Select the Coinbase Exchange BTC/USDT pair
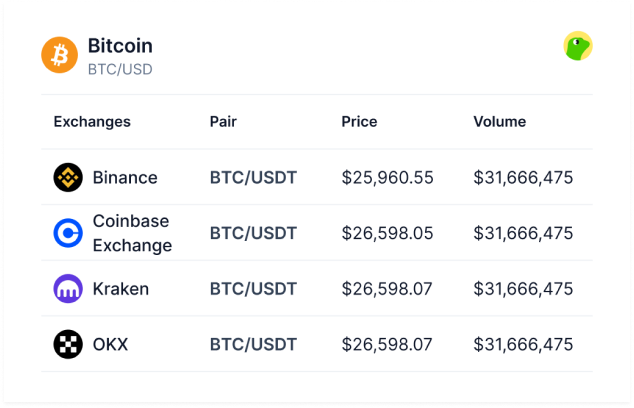634x408 pixels. [253, 233]
